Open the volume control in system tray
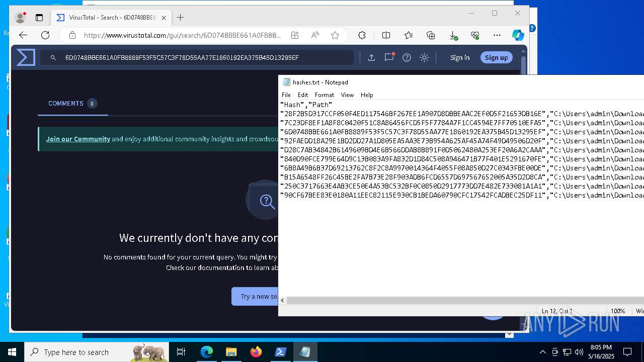 [x=579, y=352]
